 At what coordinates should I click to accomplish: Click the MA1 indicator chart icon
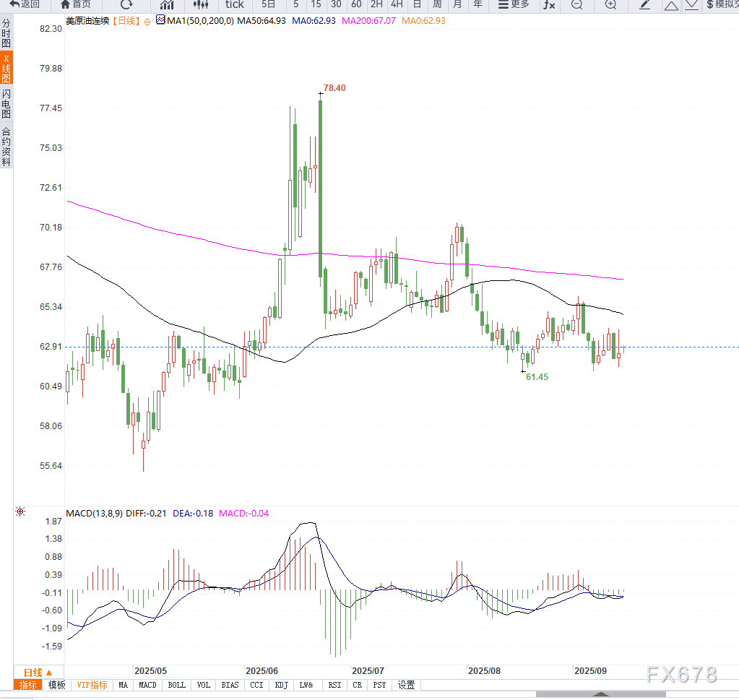(x=160, y=21)
